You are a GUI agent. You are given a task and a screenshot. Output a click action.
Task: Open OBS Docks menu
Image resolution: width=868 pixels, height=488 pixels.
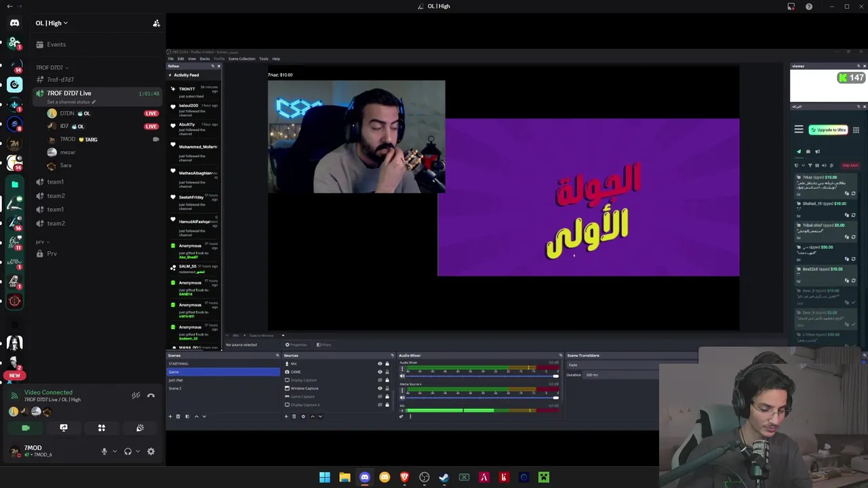[x=205, y=59]
